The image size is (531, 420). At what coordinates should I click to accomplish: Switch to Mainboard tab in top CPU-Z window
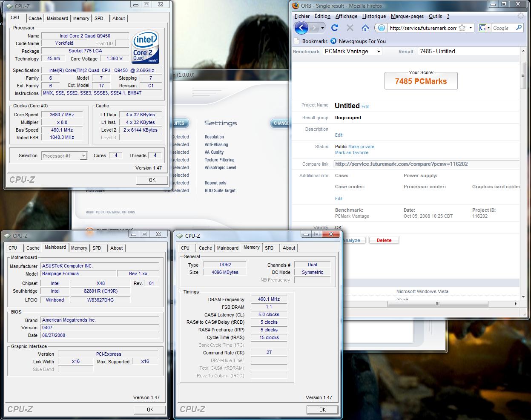pos(57,18)
